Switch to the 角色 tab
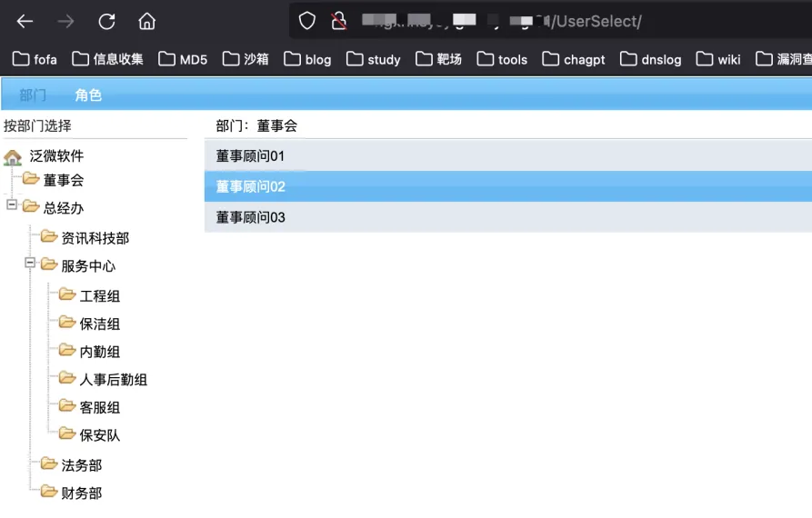The height and width of the screenshot is (518, 812). [x=88, y=95]
